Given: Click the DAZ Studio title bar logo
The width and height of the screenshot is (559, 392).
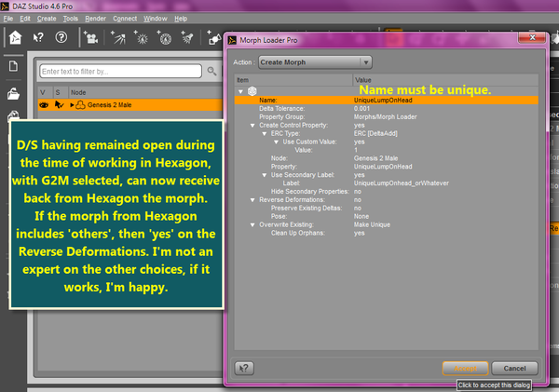Looking at the screenshot, I should (x=5, y=7).
